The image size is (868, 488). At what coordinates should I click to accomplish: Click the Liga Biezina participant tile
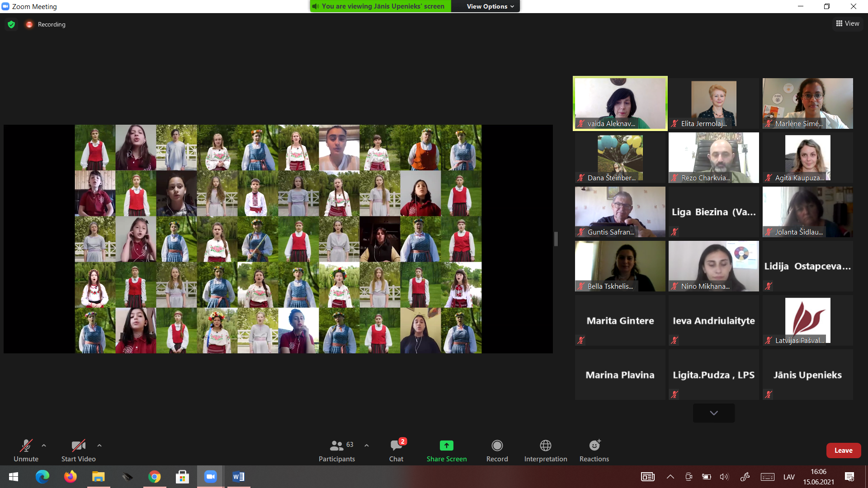click(714, 212)
